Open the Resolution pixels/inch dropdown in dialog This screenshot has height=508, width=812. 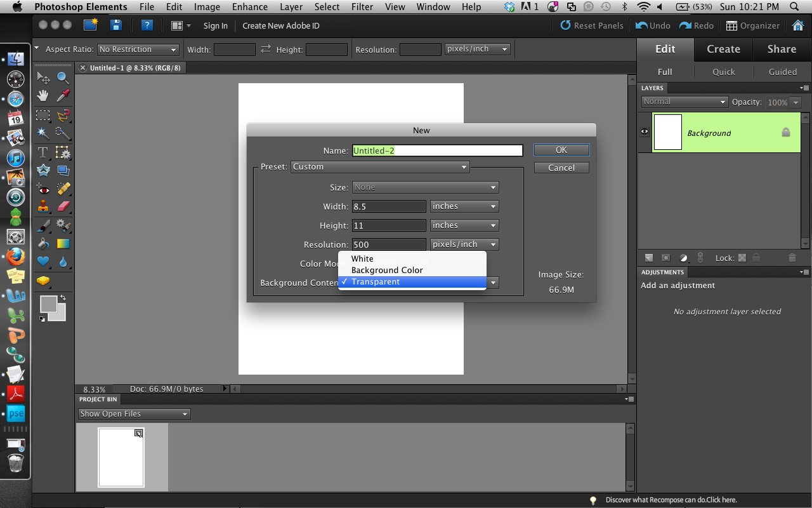(x=464, y=244)
